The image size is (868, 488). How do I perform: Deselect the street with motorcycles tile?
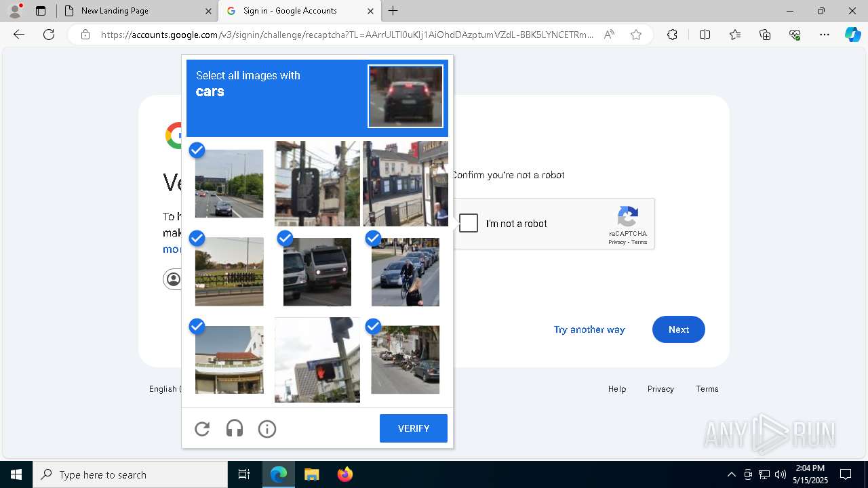pyautogui.click(x=406, y=360)
